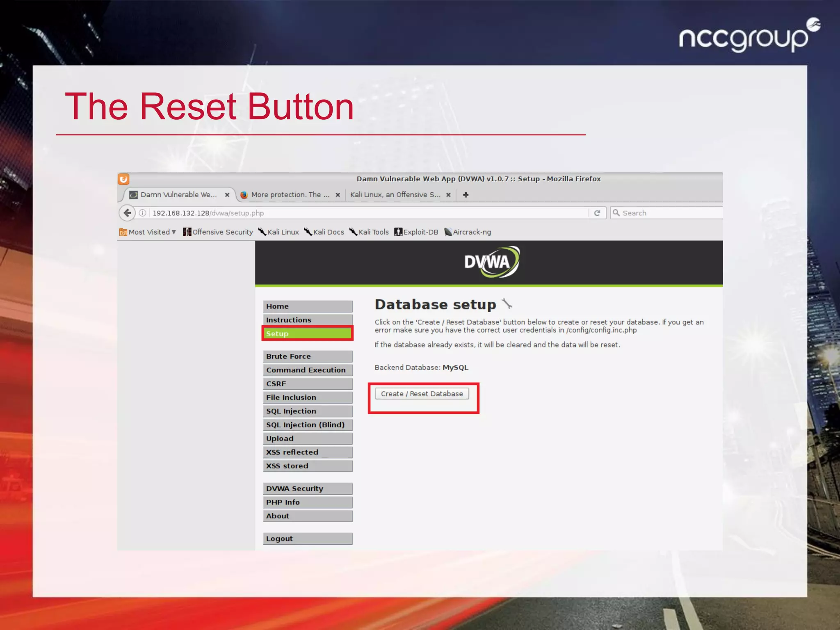Expand the Most Visited bookmarks dropdown
The image size is (840, 630).
pos(148,232)
